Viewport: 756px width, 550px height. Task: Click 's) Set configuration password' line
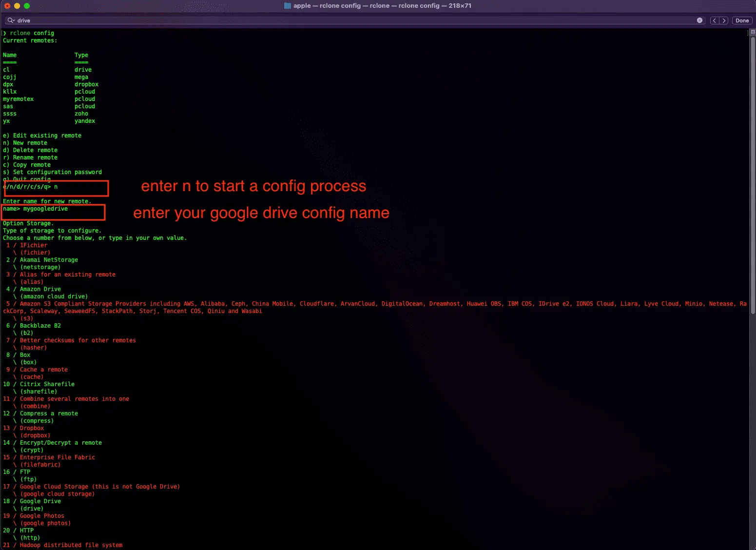pyautogui.click(x=52, y=172)
